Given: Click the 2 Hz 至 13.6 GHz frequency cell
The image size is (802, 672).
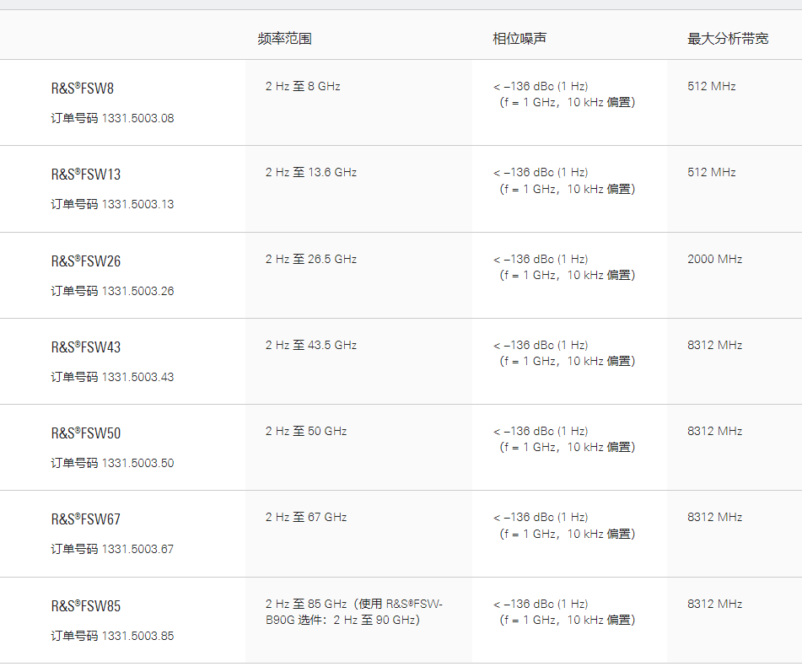Looking at the screenshot, I should pyautogui.click(x=311, y=173).
